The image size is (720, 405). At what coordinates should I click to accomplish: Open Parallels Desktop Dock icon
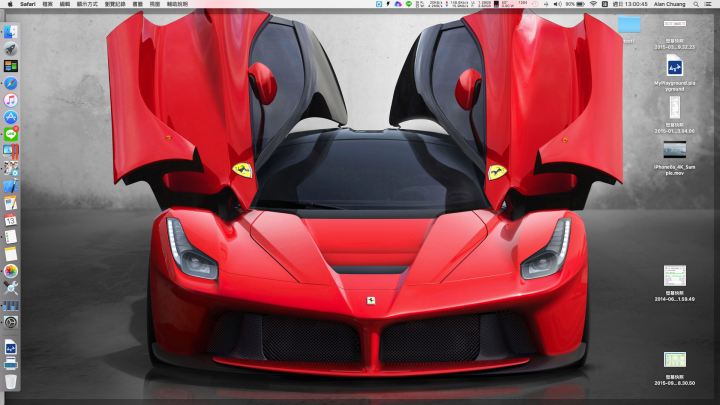pos(11,151)
